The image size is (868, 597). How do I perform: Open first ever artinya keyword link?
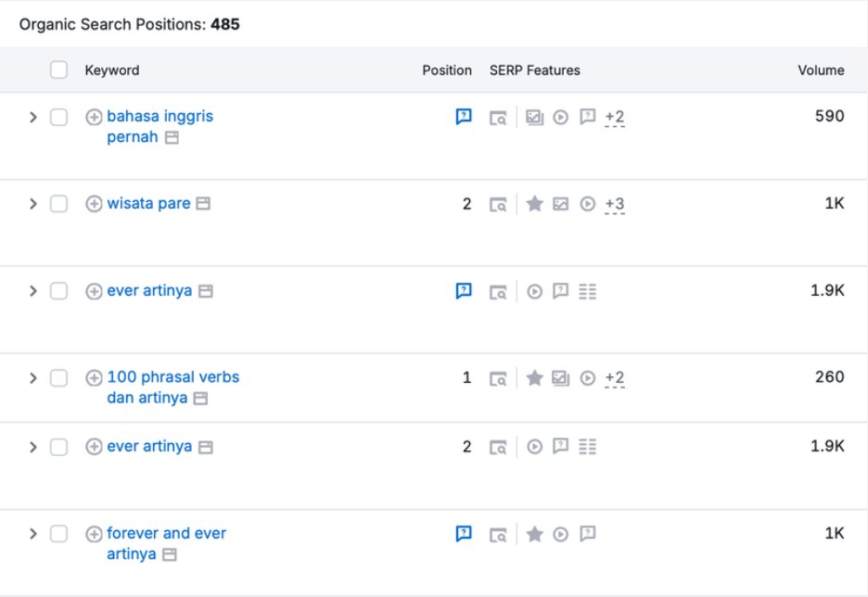[x=149, y=290]
